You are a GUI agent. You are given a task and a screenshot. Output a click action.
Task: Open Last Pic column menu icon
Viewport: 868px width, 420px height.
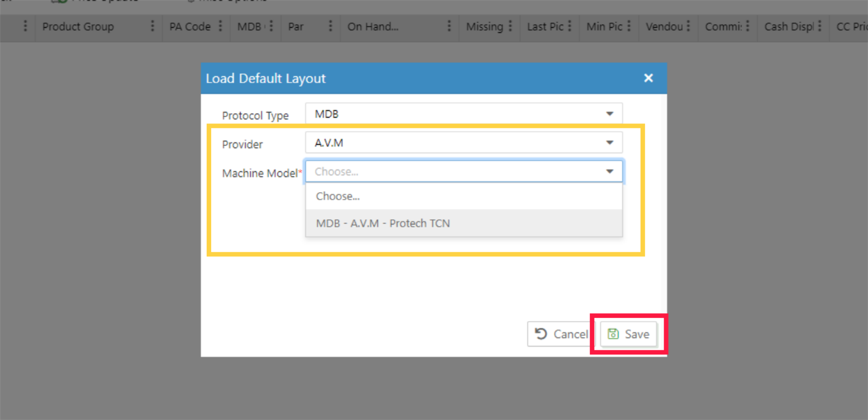(570, 26)
